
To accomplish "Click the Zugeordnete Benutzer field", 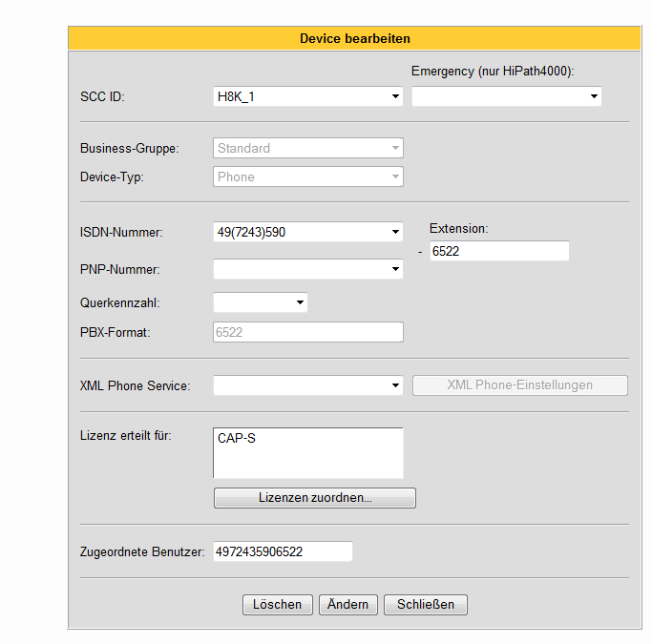I will [283, 551].
